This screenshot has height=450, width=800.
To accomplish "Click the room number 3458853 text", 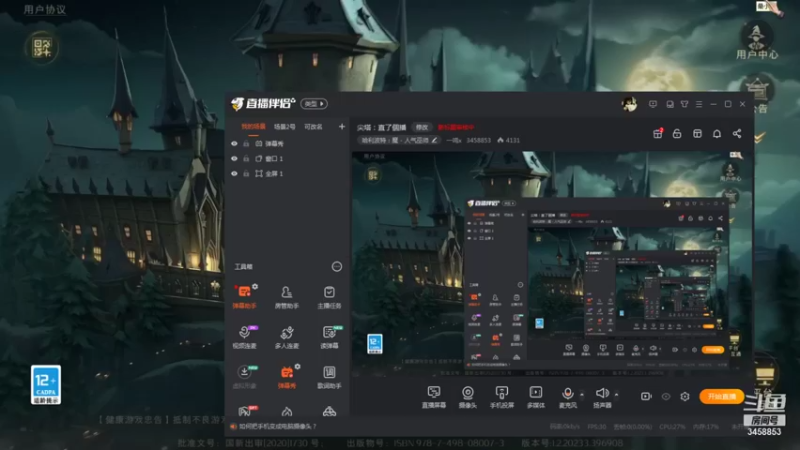I will point(478,140).
